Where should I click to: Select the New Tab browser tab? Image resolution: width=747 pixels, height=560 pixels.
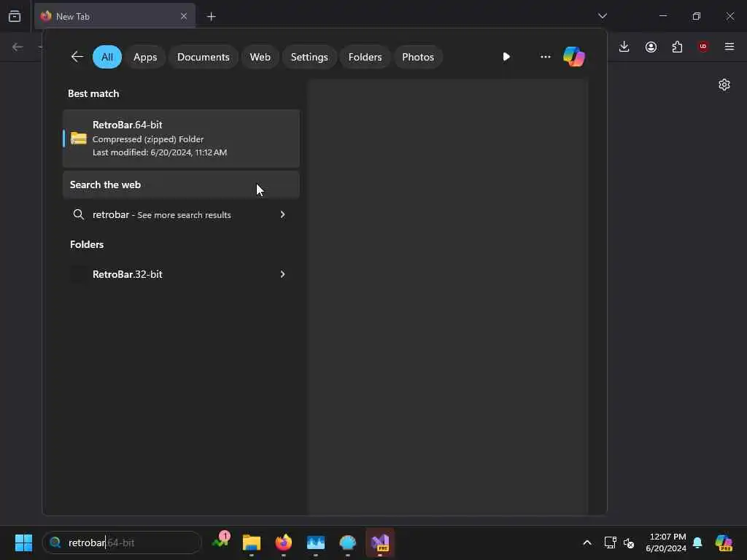click(115, 16)
